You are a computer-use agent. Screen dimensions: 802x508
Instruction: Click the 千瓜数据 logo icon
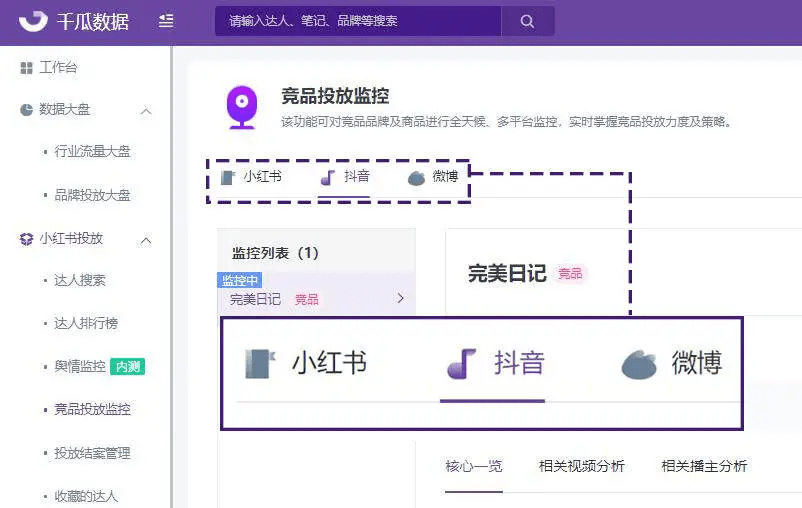[33, 21]
